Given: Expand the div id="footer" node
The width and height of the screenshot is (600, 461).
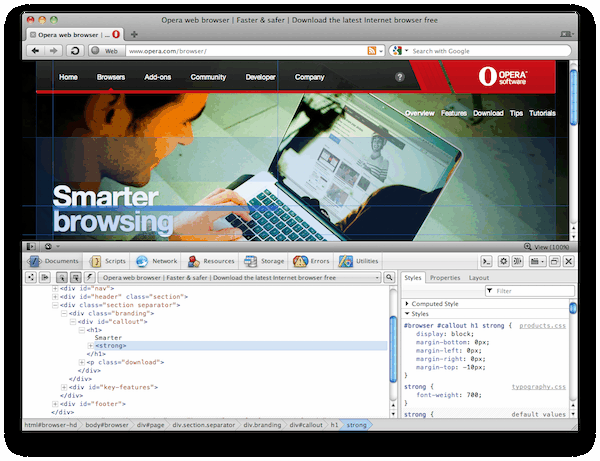Looking at the screenshot, I should pos(55,404).
